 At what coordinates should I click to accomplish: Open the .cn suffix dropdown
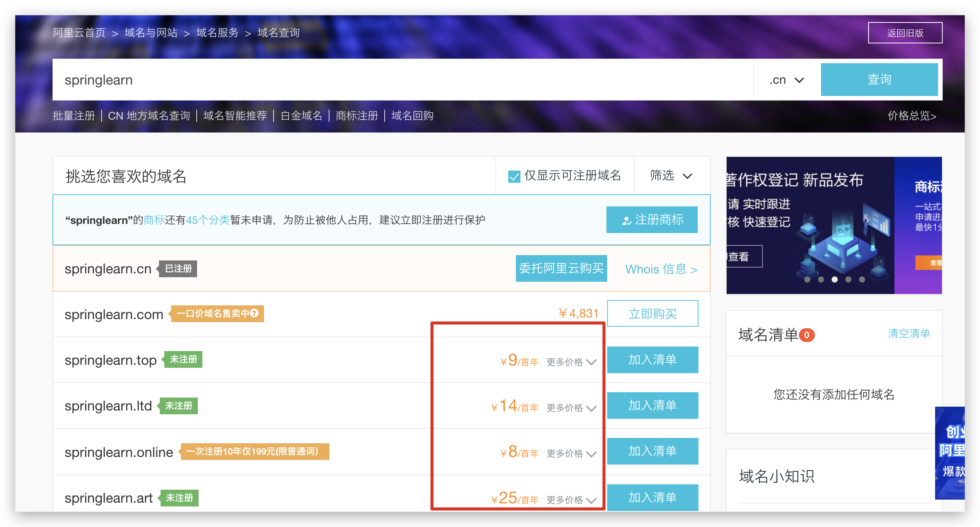click(786, 80)
